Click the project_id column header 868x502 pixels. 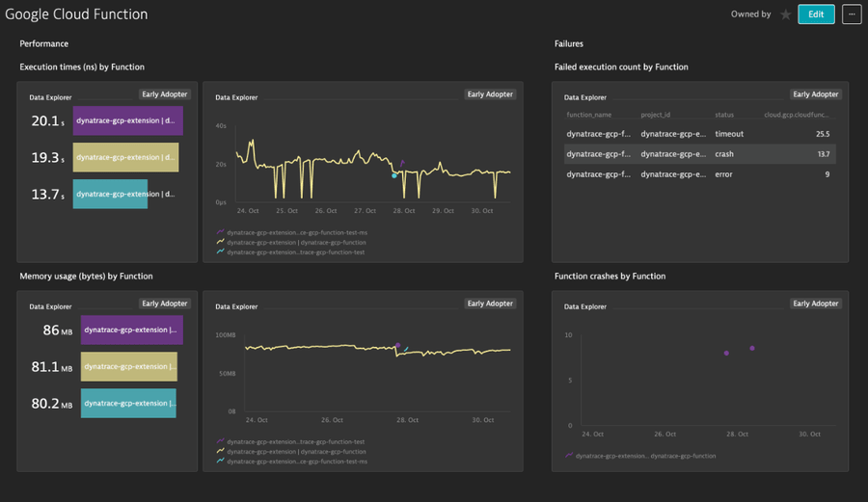[x=656, y=115]
